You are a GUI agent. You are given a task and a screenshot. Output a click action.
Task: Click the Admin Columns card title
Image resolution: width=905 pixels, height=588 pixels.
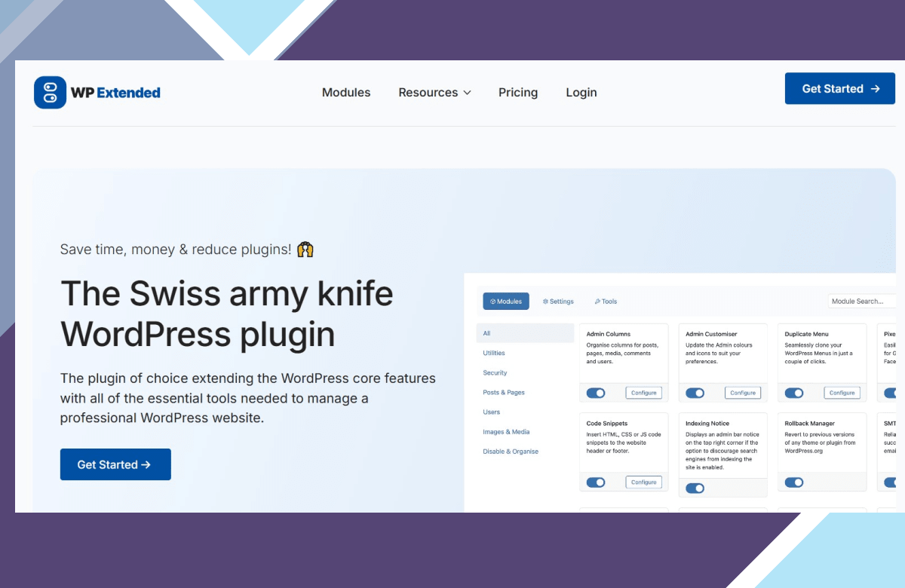pos(608,334)
